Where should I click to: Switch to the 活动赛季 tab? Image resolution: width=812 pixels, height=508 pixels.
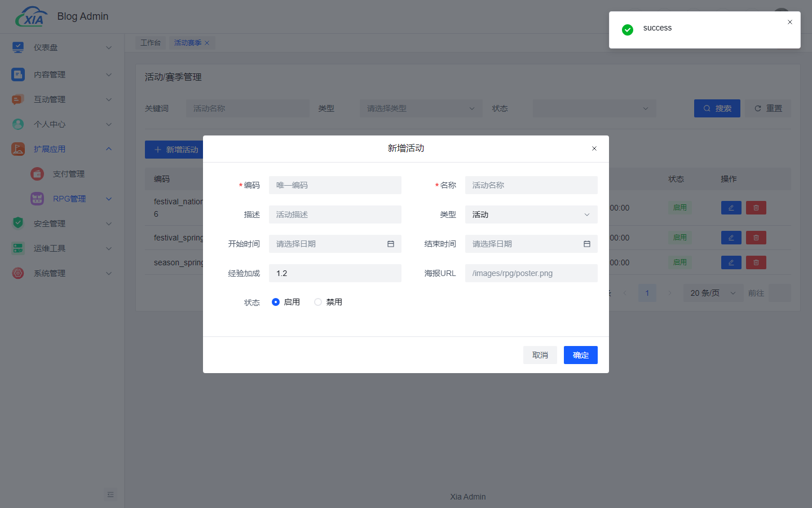[x=187, y=43]
